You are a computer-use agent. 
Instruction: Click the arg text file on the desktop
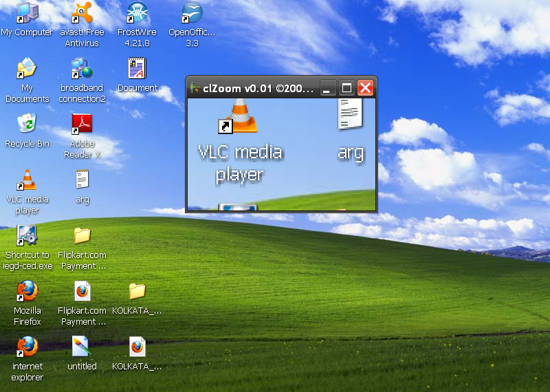pyautogui.click(x=82, y=179)
